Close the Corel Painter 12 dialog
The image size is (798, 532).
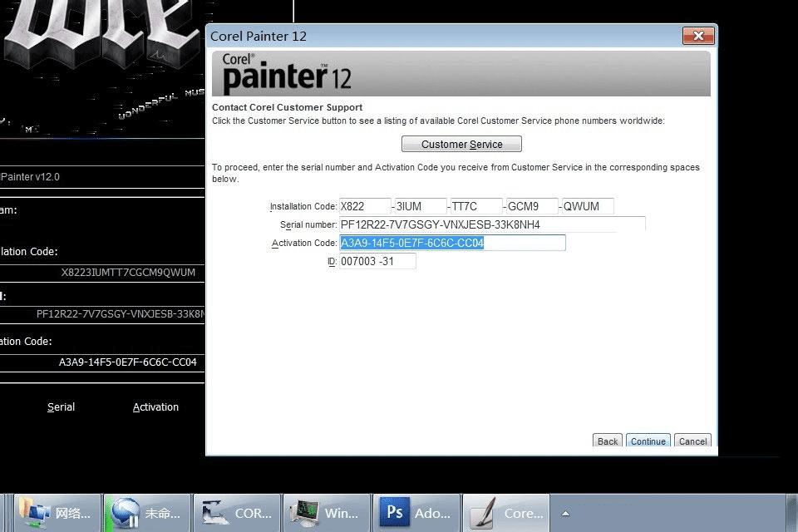point(698,36)
